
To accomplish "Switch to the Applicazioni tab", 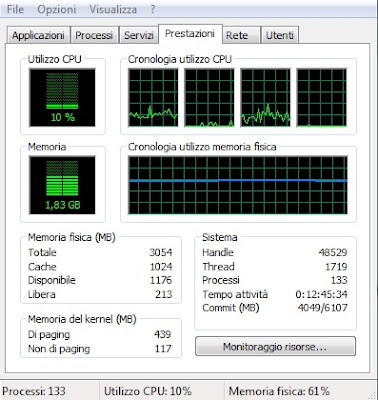I will point(38,35).
